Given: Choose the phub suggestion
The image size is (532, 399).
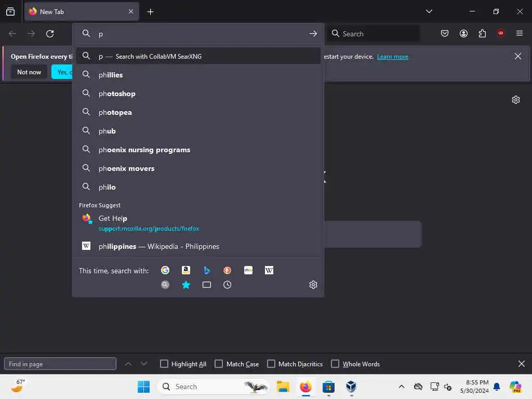Looking at the screenshot, I should [x=198, y=131].
